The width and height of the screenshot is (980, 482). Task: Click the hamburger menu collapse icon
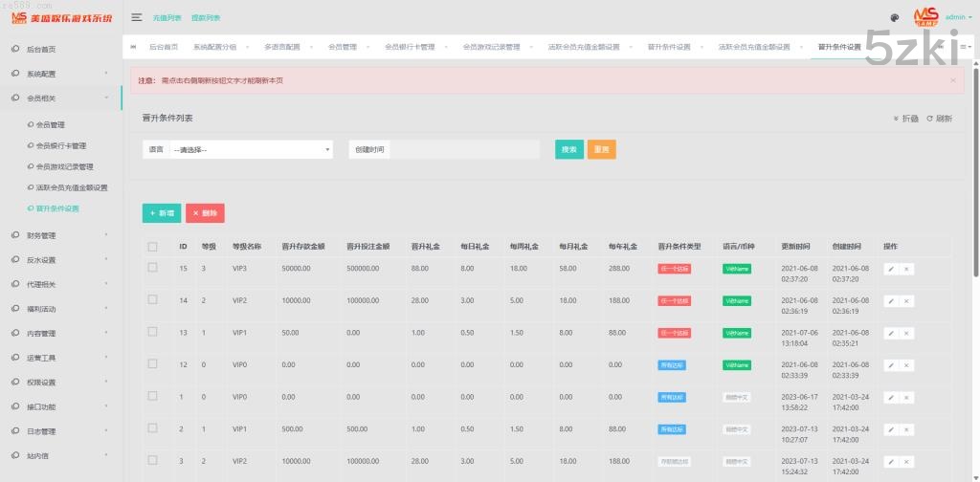coord(137,17)
